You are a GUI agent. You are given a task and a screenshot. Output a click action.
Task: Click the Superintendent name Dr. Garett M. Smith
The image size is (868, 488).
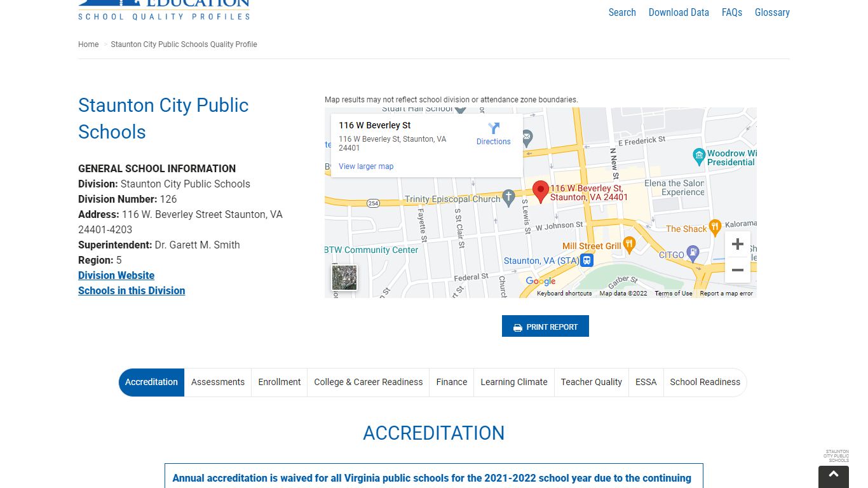197,245
